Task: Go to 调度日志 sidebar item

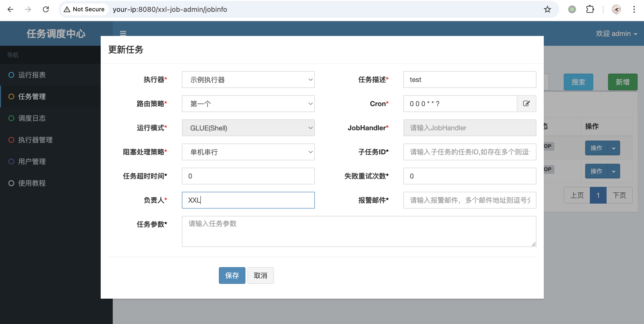Action: tap(32, 118)
